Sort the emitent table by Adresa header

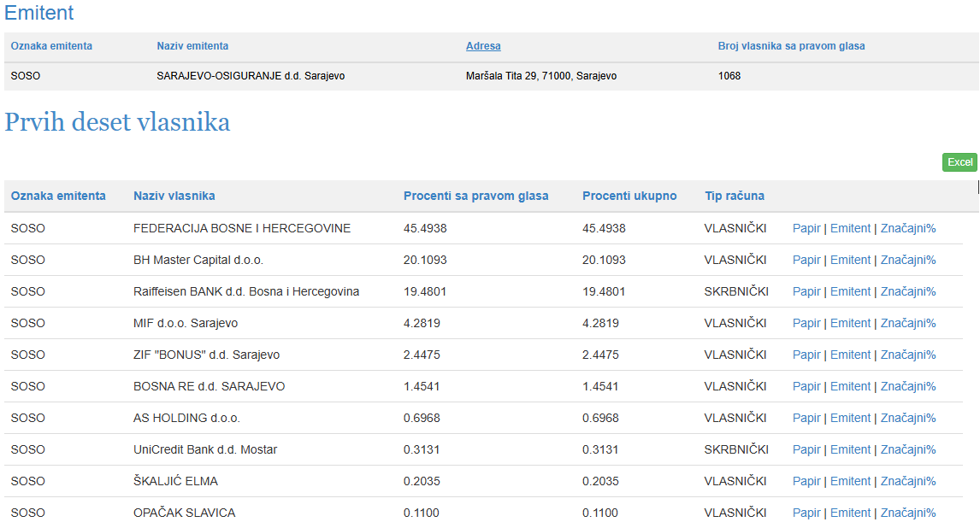click(x=483, y=46)
